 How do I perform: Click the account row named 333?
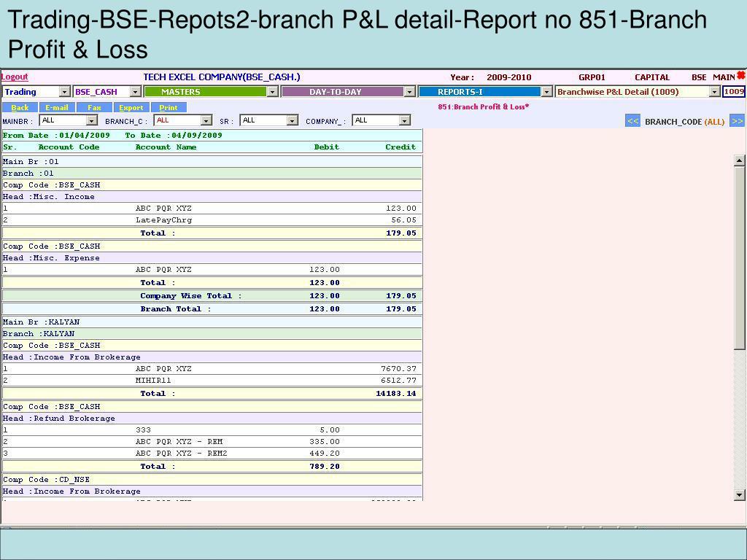212,430
